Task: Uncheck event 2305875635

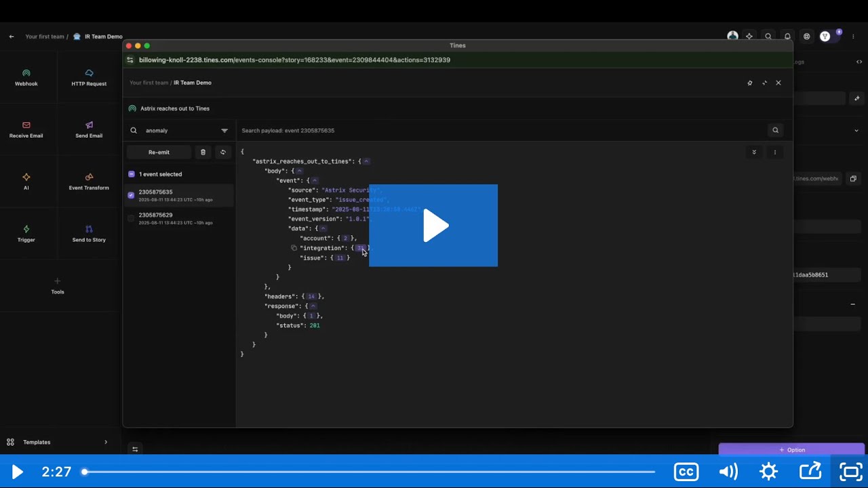Action: 132,195
